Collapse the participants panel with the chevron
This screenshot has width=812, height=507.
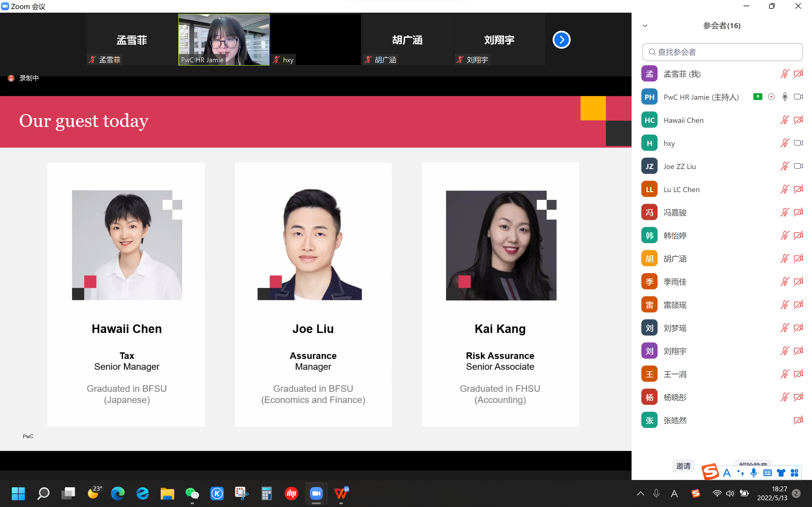pyautogui.click(x=645, y=26)
